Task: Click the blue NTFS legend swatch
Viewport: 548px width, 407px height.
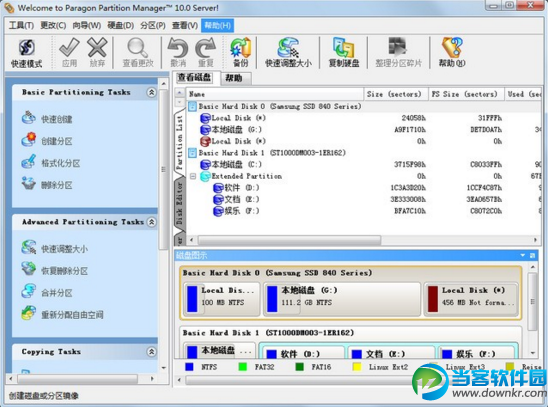Action: (189, 366)
